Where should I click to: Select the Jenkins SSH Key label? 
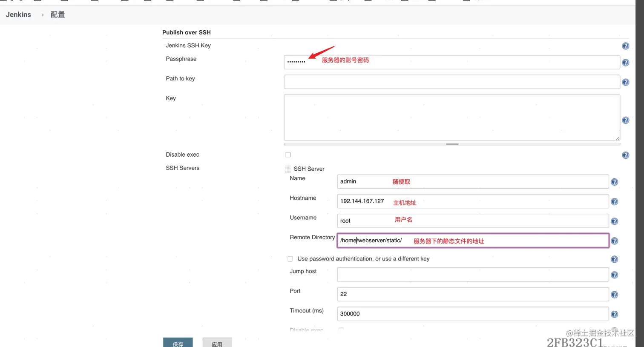188,46
